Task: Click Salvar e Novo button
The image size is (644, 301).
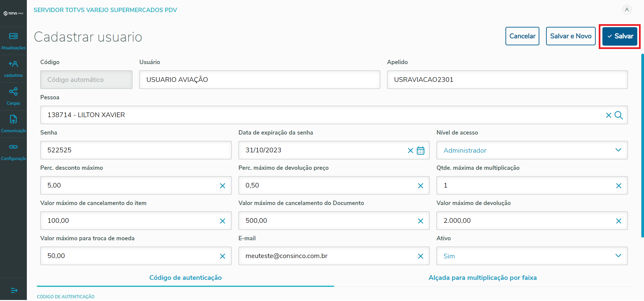Action: pyautogui.click(x=571, y=36)
